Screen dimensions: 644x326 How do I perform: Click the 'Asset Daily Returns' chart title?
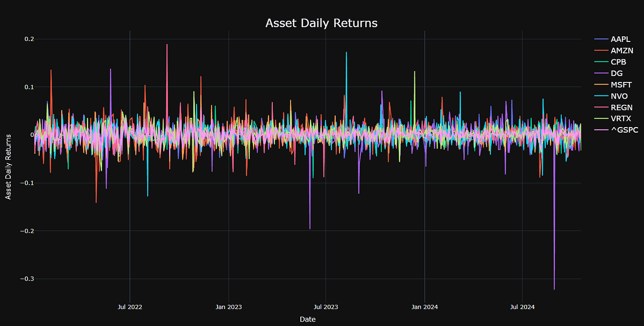pos(321,23)
